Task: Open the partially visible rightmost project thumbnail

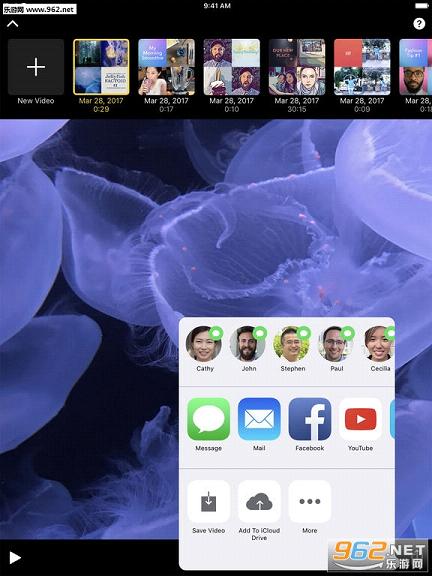Action: coord(415,67)
